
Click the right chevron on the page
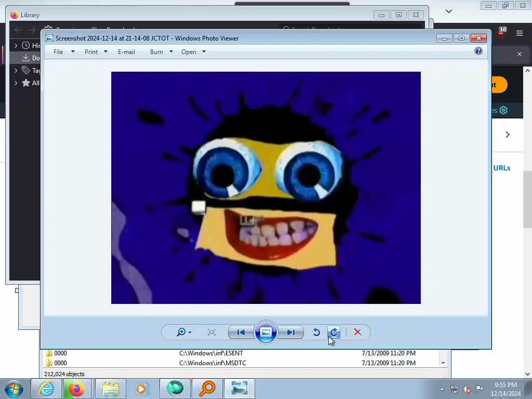point(508,135)
